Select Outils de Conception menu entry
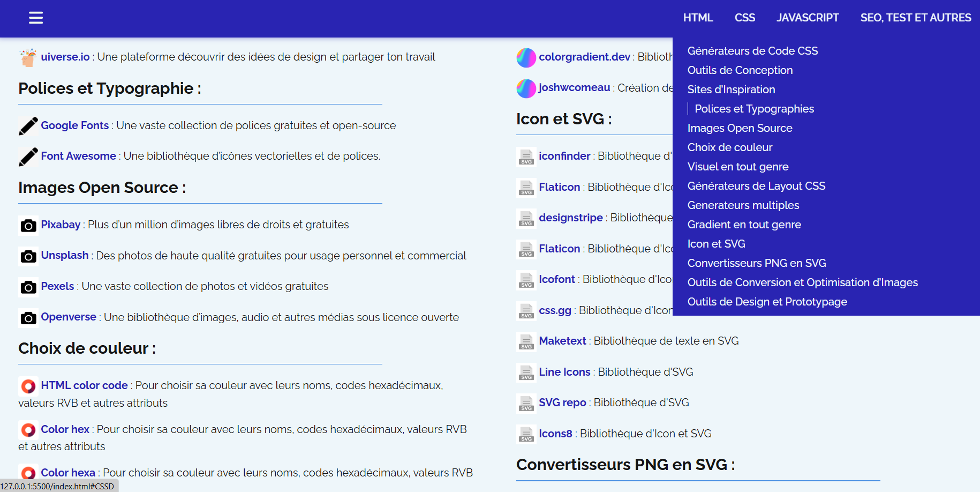This screenshot has width=980, height=492. [740, 70]
